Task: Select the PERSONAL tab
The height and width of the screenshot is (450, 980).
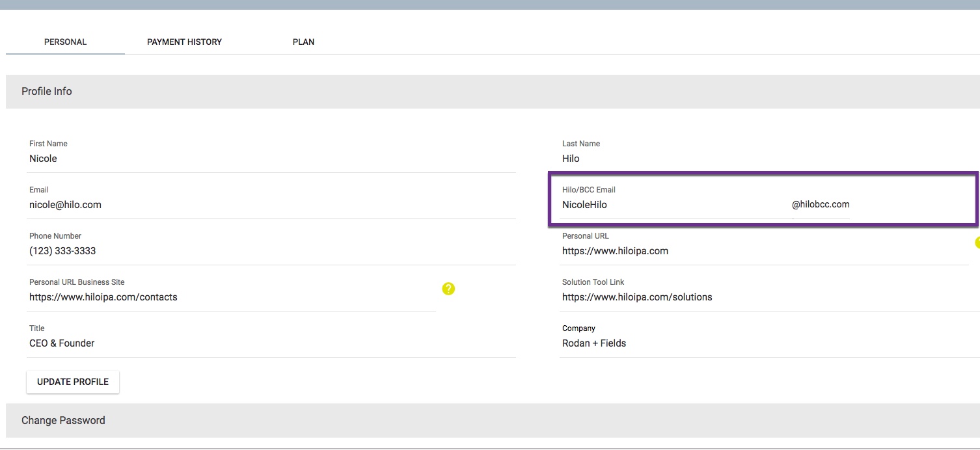Action: click(65, 41)
